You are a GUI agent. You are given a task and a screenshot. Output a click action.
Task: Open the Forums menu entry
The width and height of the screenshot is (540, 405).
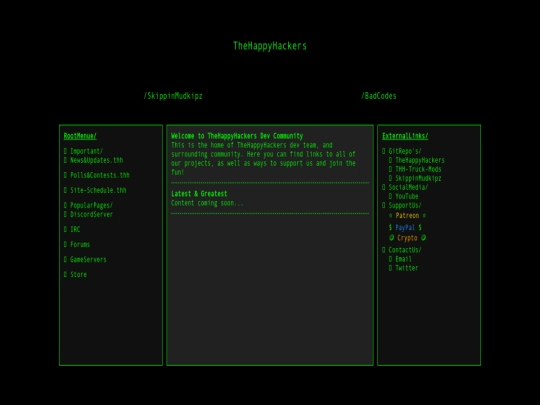[x=80, y=245]
